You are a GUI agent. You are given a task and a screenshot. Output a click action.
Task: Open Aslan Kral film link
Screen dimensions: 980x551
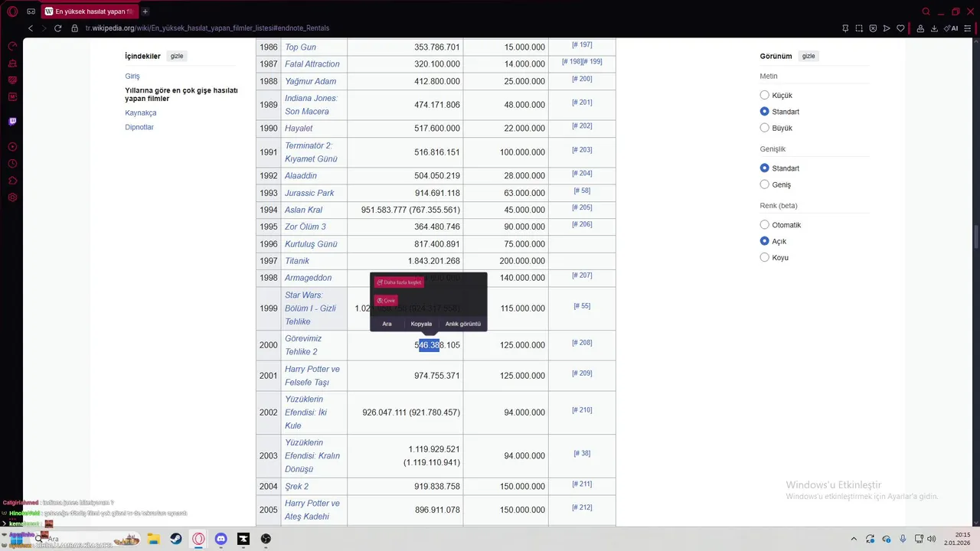[x=303, y=210]
